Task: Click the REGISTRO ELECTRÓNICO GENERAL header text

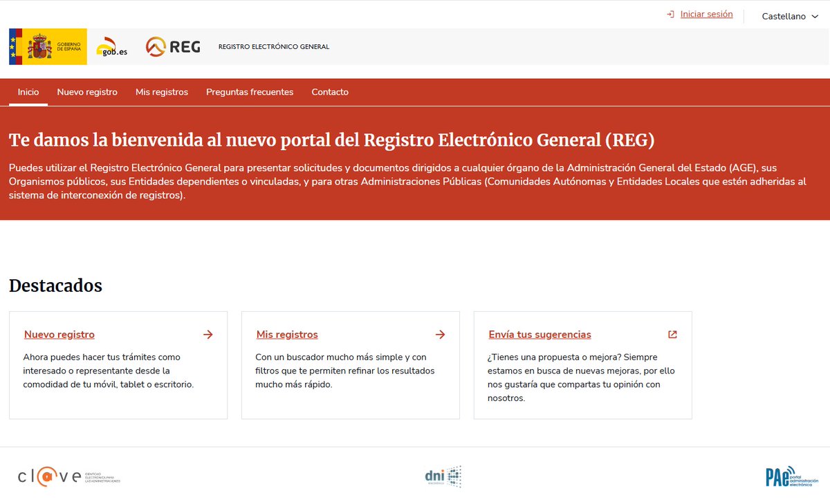Action: (x=274, y=47)
